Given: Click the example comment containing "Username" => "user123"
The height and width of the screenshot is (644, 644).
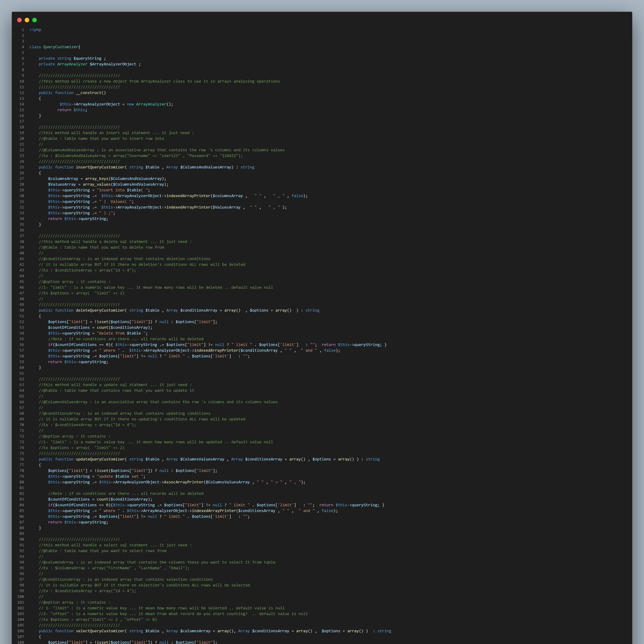Looking at the screenshot, I should [x=141, y=156].
